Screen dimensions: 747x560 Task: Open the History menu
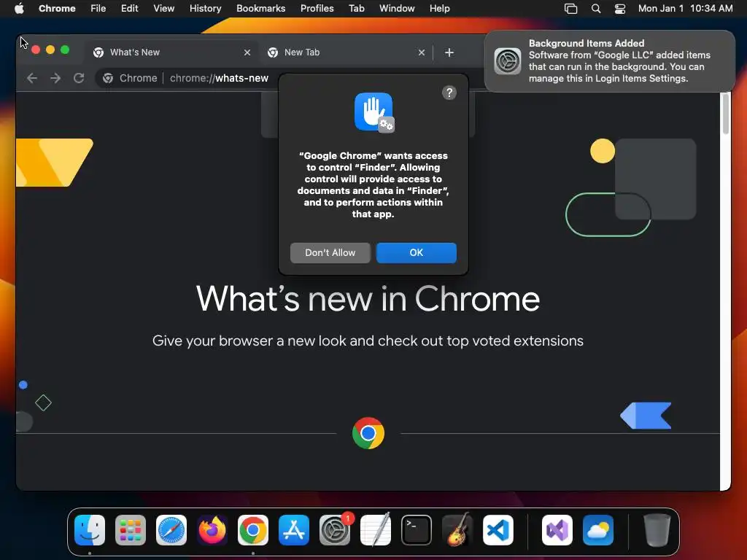pos(205,8)
